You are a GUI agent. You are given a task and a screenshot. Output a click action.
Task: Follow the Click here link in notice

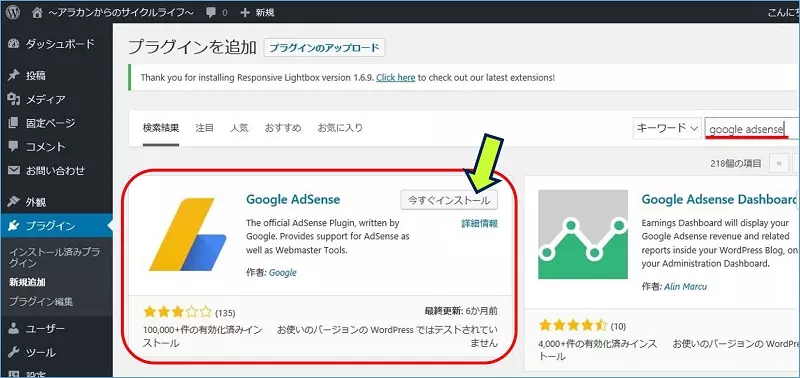(x=395, y=78)
